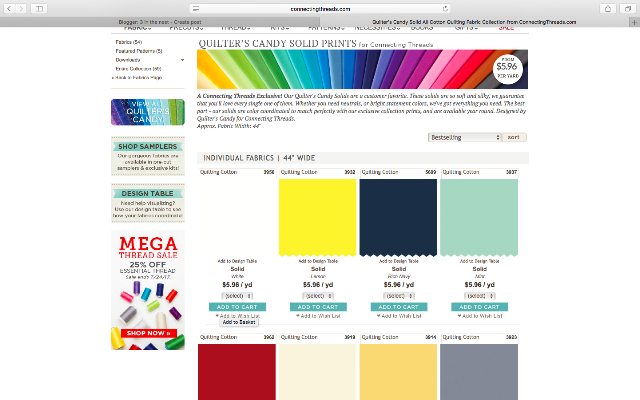Open Entire Collection sidebar link

tap(138, 69)
